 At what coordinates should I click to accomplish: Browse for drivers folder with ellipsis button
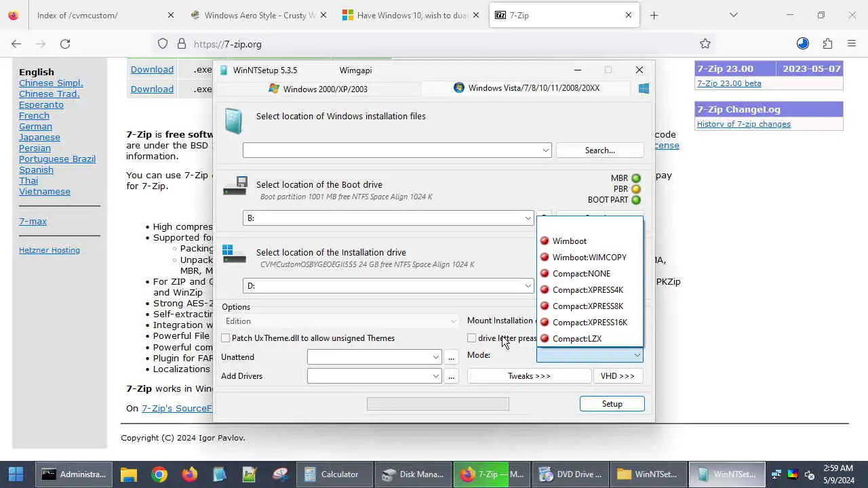click(451, 376)
